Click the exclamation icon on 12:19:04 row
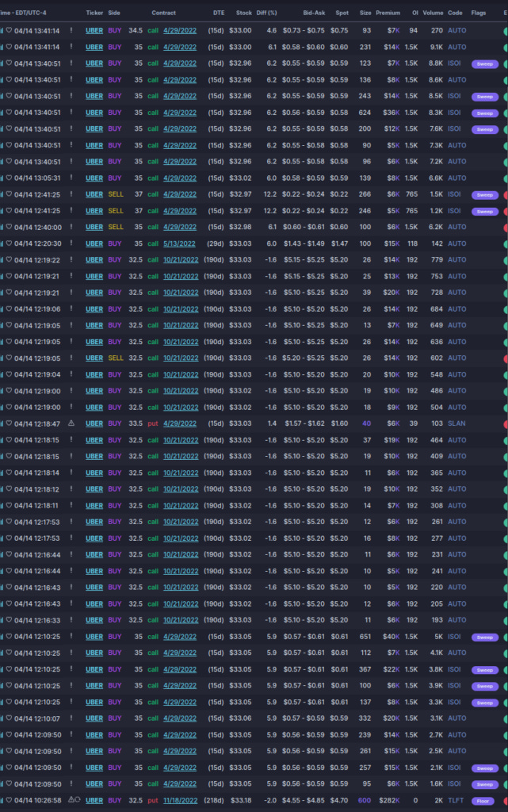The width and height of the screenshot is (508, 812). coord(71,374)
